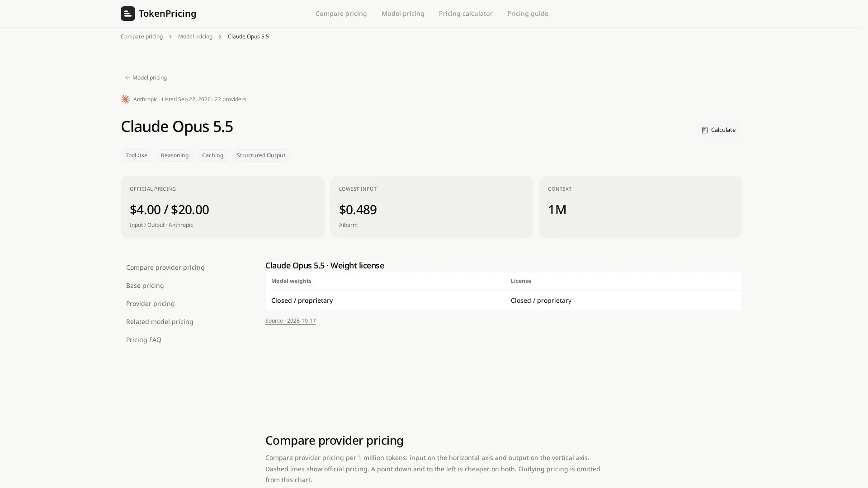This screenshot has width=868, height=488.
Task: Click the Model weights column header
Action: (291, 281)
